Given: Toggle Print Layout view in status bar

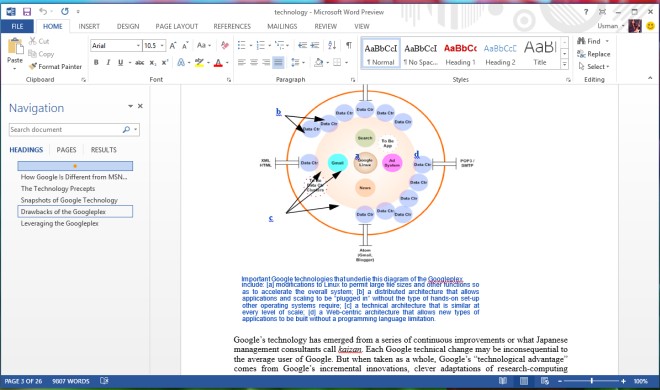Looking at the screenshot, I should click(524, 381).
